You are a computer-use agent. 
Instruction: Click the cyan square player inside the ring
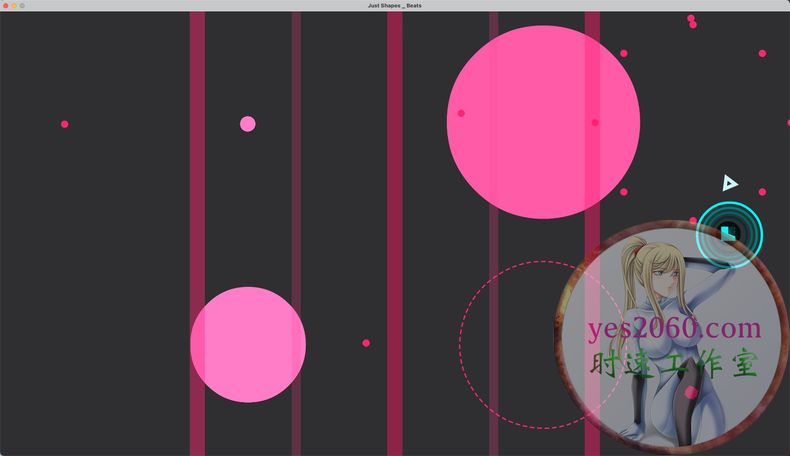coord(729,233)
